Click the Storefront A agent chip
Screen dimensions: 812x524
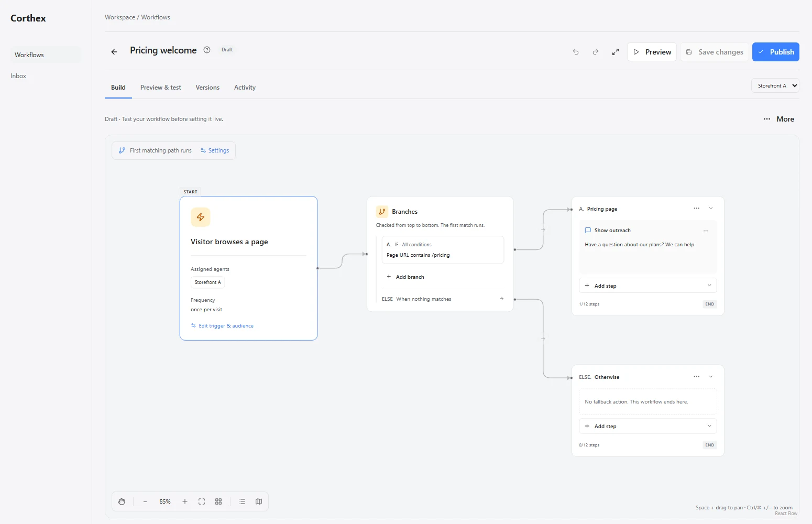pyautogui.click(x=208, y=282)
